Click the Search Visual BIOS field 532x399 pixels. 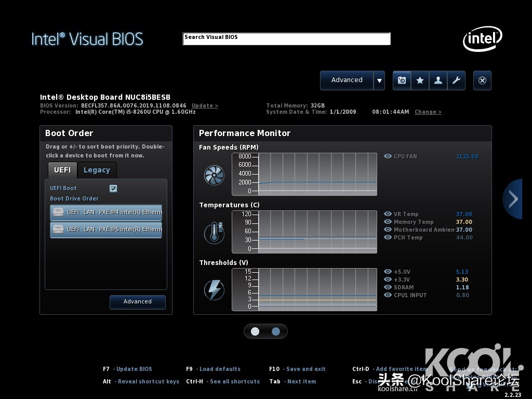coord(286,38)
